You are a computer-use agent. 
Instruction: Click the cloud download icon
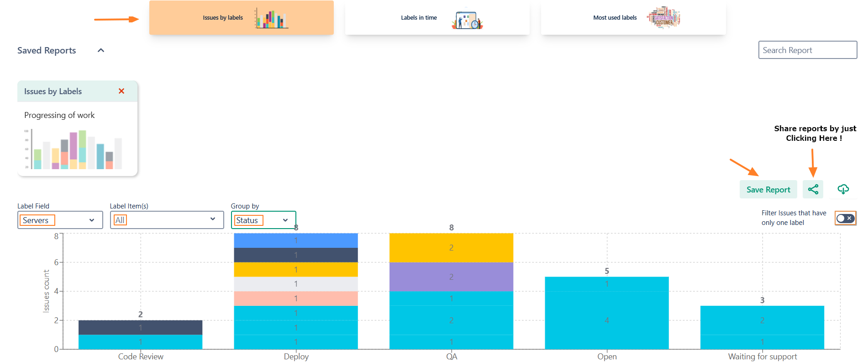(843, 189)
